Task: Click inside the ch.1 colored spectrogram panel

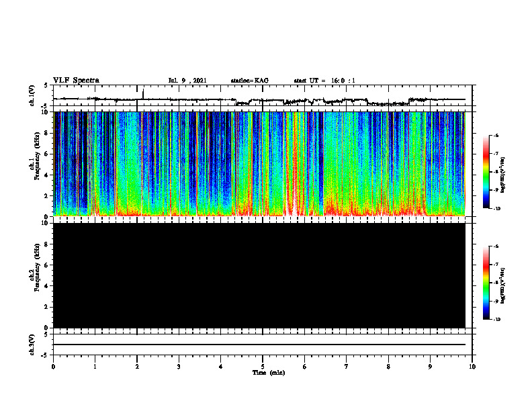Action: pos(259,164)
